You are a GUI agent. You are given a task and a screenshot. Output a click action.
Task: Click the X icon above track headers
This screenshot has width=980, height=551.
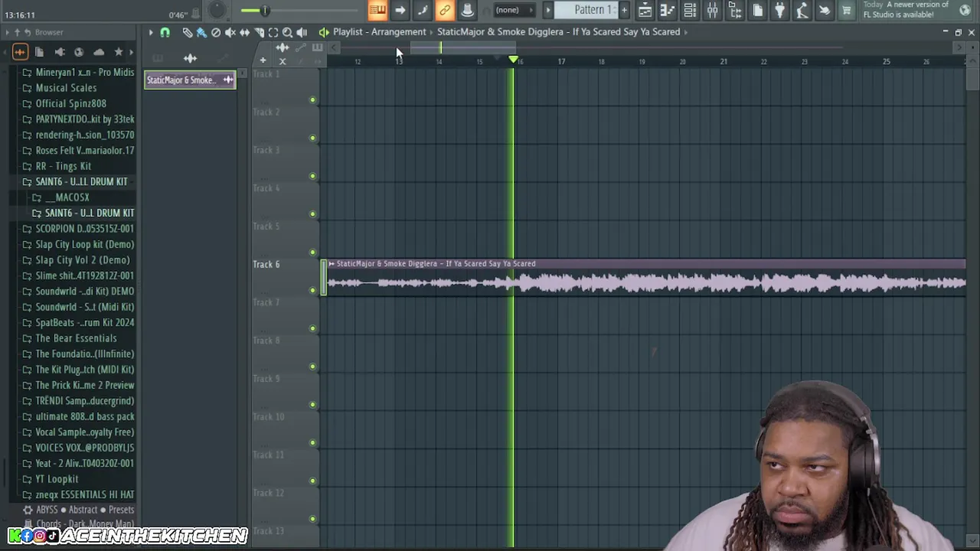pyautogui.click(x=283, y=61)
